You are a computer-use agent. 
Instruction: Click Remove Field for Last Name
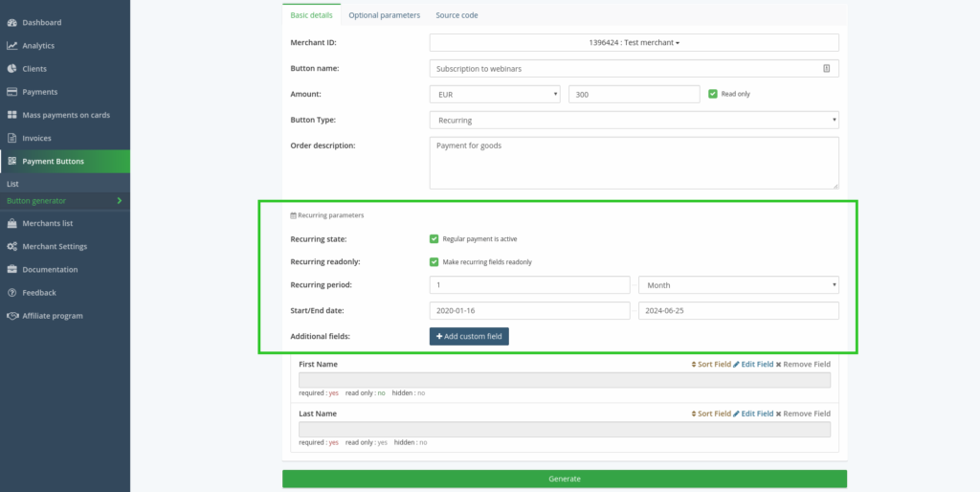pos(803,414)
